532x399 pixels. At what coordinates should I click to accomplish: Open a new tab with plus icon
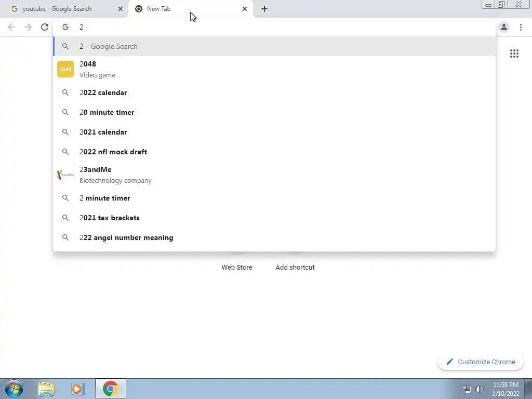(264, 9)
